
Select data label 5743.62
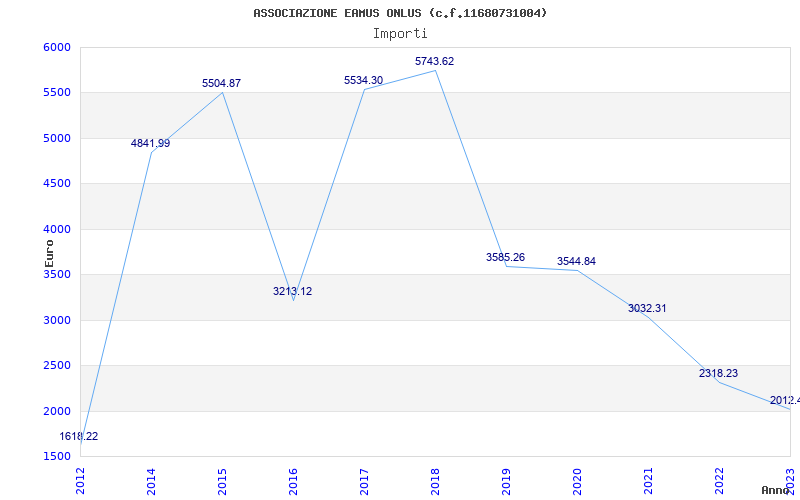tap(434, 61)
